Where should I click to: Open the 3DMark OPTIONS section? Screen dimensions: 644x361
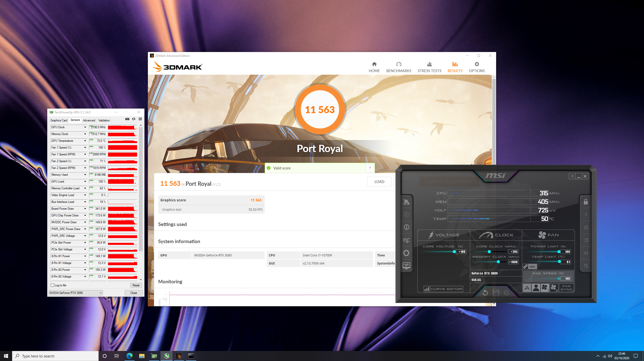477,67
